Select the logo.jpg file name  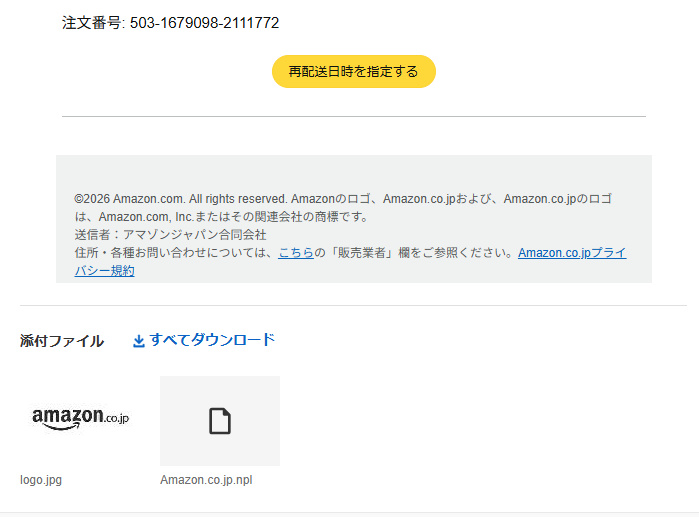41,480
